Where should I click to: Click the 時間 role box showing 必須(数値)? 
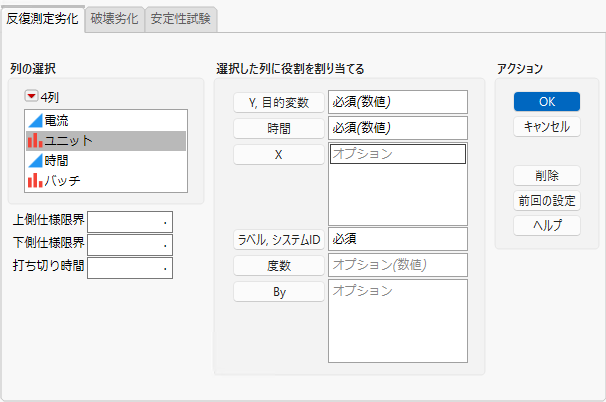[398, 128]
